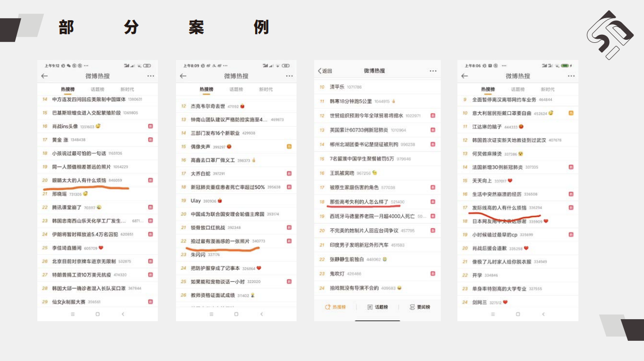Viewport: 644px width, 361px height.
Task: Tap Android recents icon under 仙女jk制服大赛
Action: point(72,314)
